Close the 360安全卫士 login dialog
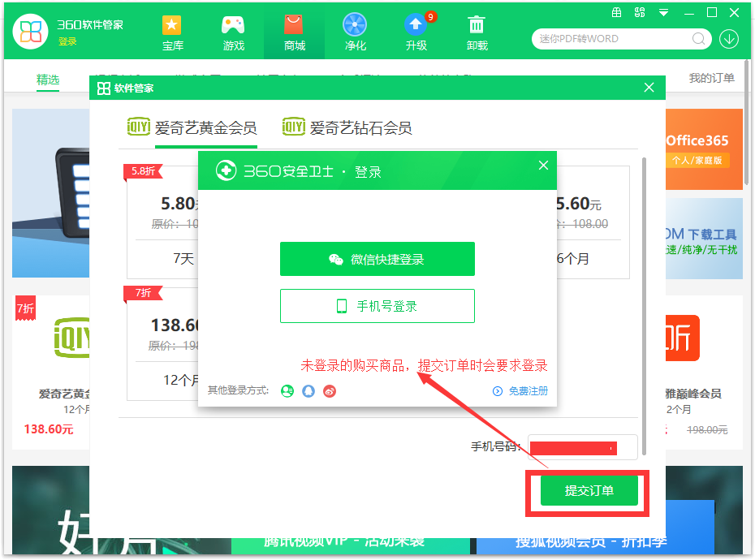The height and width of the screenshot is (560, 755). click(544, 165)
